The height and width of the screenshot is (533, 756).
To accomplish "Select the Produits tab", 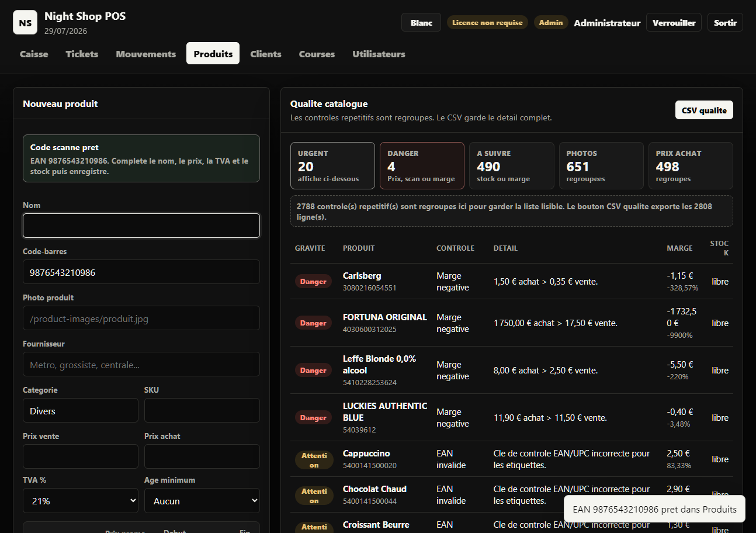I will tap(213, 54).
